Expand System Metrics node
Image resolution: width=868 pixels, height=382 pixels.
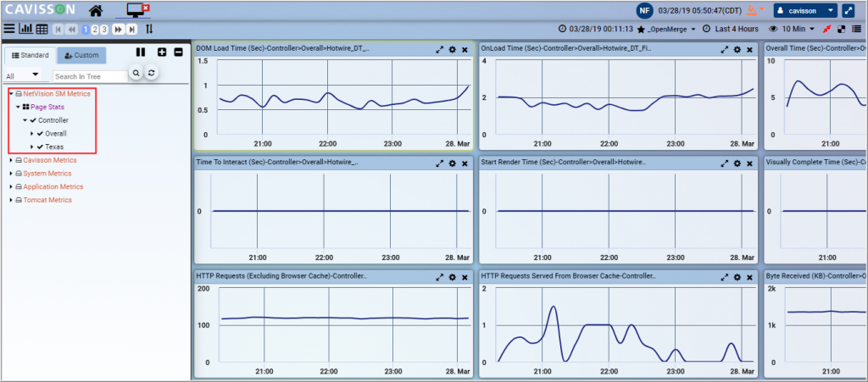coord(11,174)
